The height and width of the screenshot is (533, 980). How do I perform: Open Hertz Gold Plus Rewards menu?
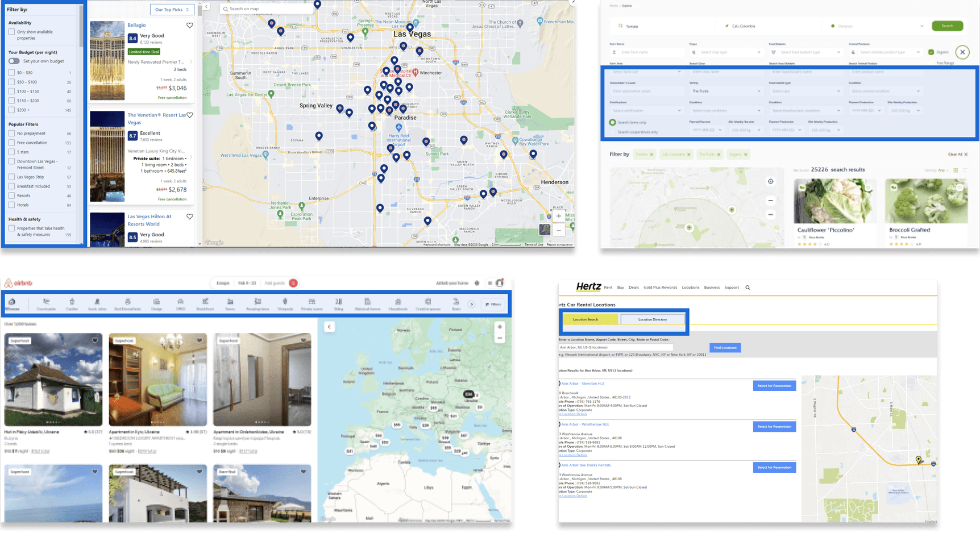[660, 288]
